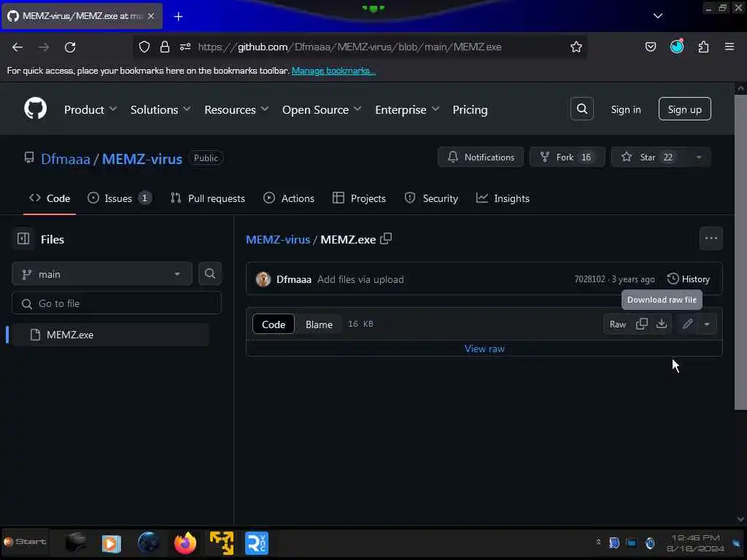This screenshot has width=747, height=560.
Task: Open the Actions tab
Action: point(289,198)
